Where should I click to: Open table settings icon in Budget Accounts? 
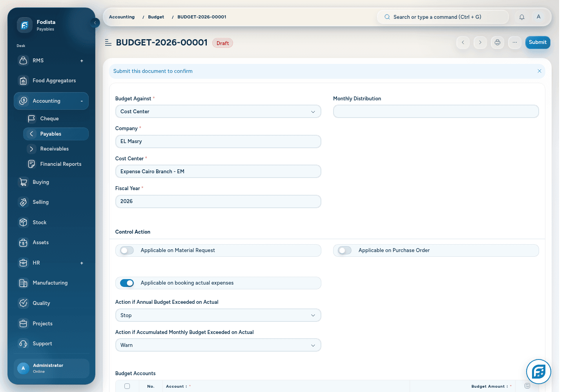(x=527, y=386)
